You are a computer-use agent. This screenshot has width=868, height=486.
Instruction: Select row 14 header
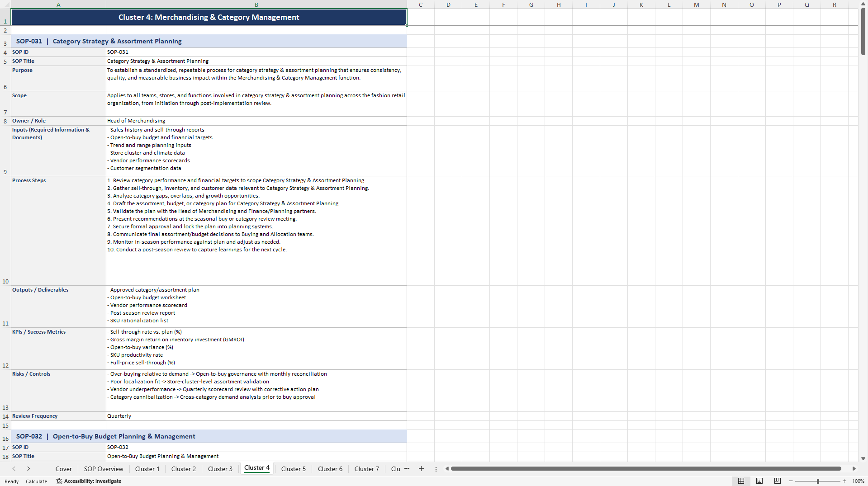pyautogui.click(x=5, y=416)
